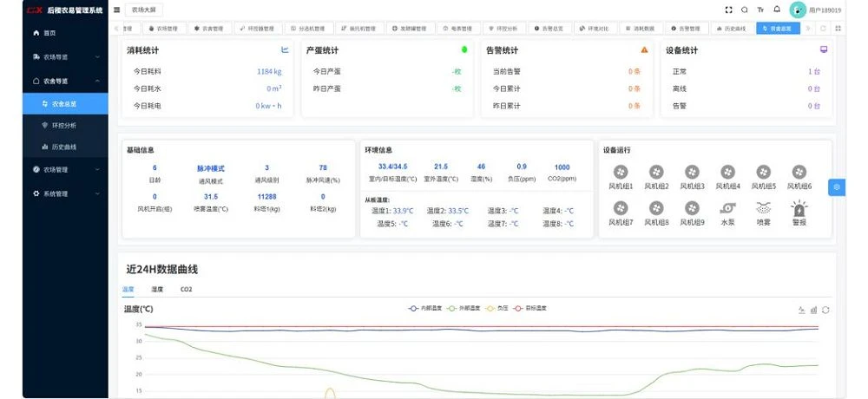This screenshot has width=868, height=399.
Task: Collapse the 农舍导览 sidebar chevron
Action: pyautogui.click(x=97, y=81)
